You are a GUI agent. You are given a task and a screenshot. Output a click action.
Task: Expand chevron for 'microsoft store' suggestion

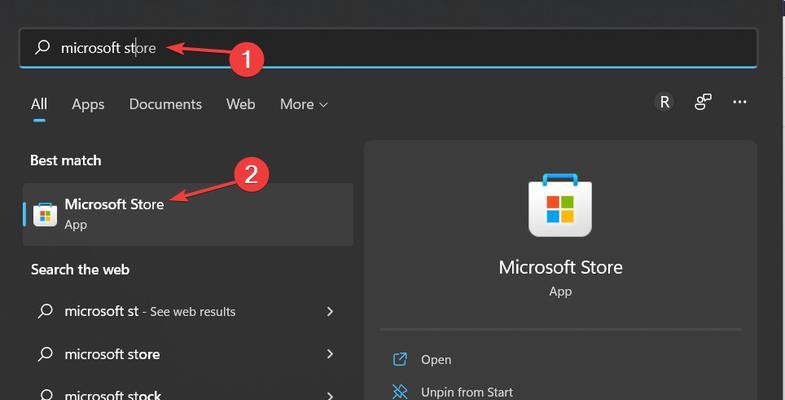coord(330,354)
